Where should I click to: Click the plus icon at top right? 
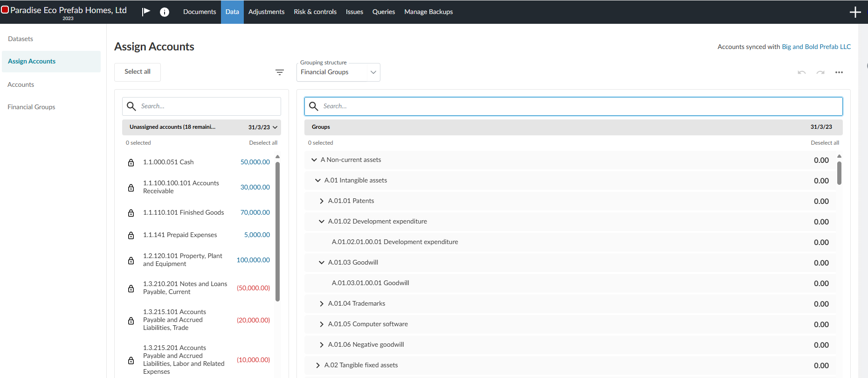click(855, 12)
